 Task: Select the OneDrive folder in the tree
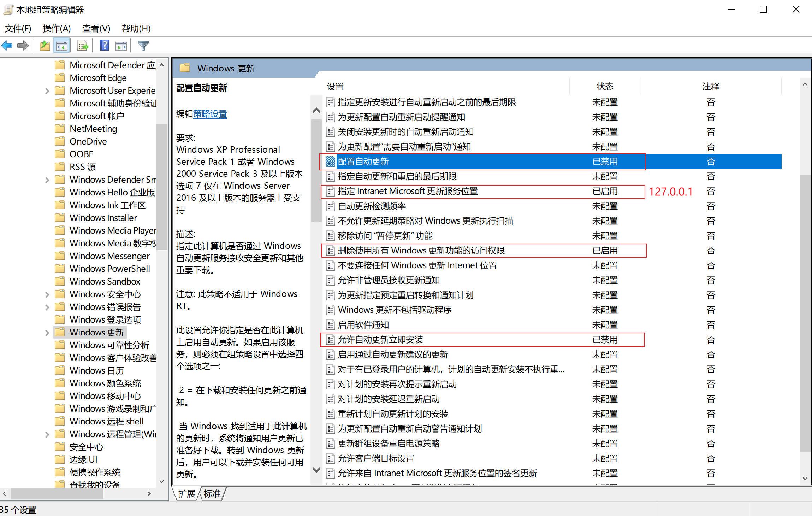click(x=88, y=141)
